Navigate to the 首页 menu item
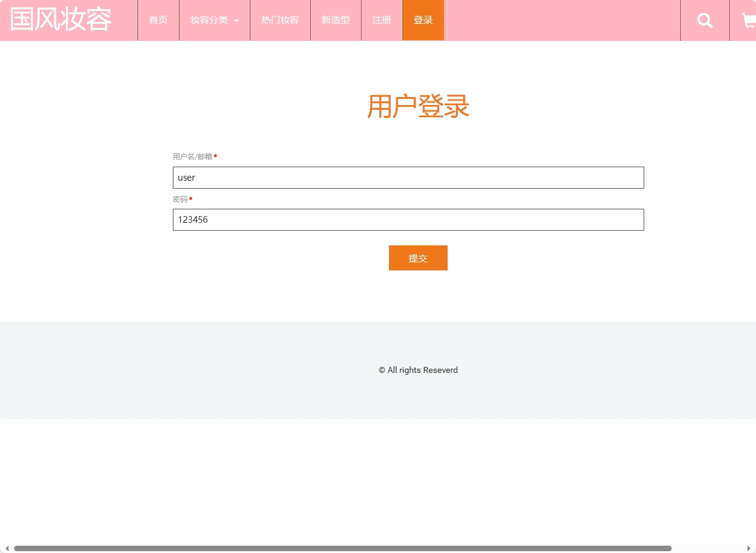Image resolution: width=756 pixels, height=553 pixels. click(158, 20)
